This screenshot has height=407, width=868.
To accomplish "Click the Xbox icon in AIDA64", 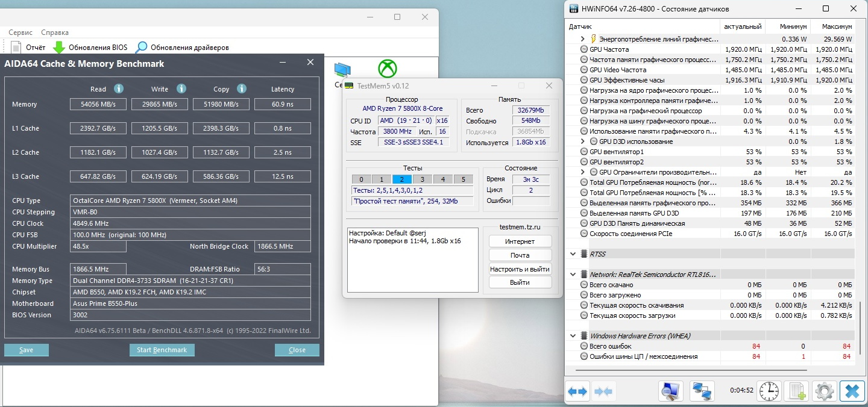I will tap(387, 68).
